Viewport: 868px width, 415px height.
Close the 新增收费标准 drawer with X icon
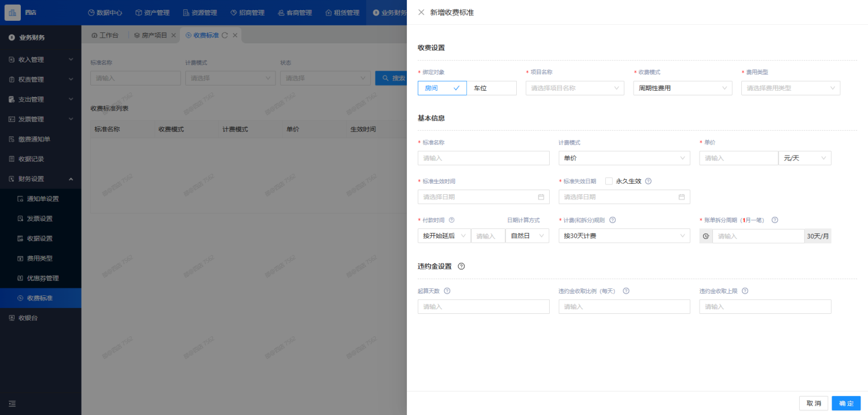(x=421, y=12)
